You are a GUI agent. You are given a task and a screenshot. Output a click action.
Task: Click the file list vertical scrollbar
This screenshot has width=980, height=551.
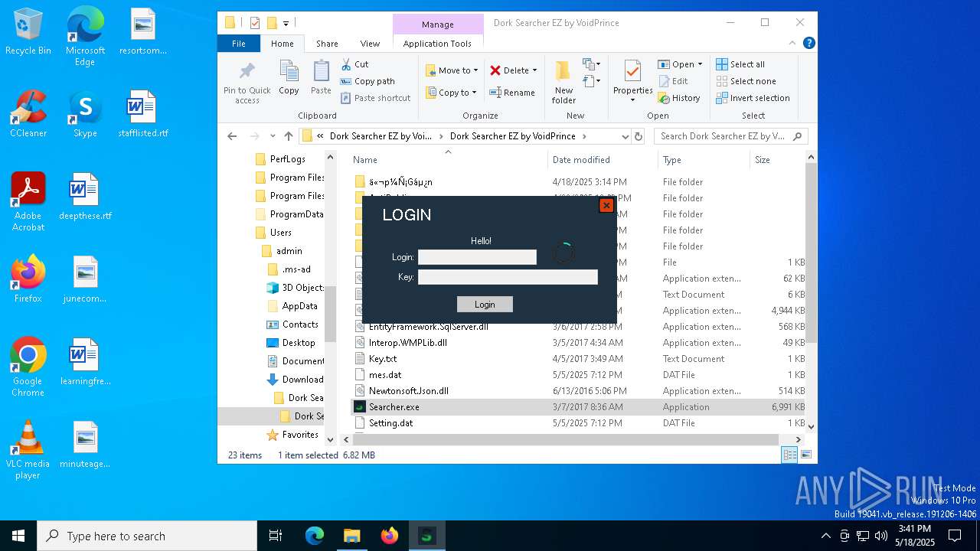(x=811, y=253)
